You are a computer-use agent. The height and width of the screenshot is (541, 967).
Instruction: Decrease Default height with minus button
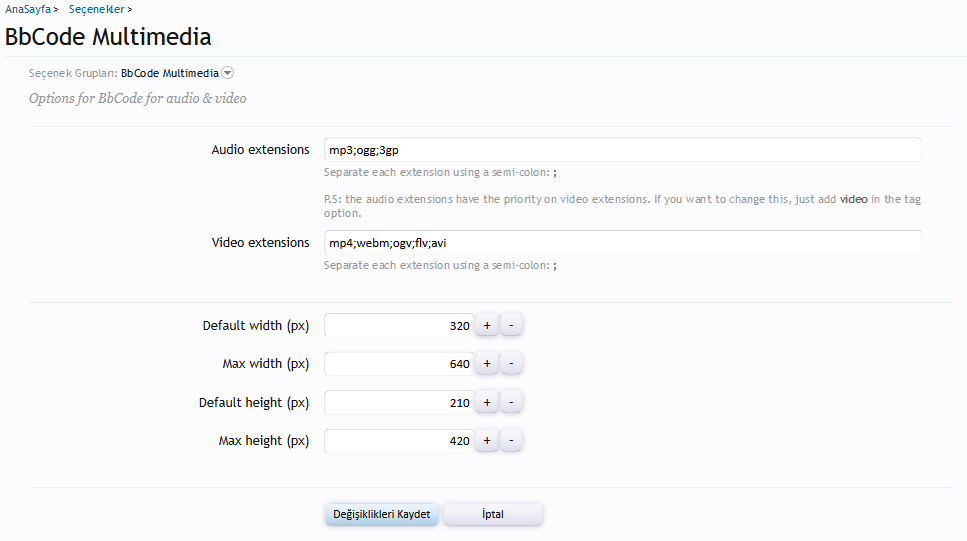(x=511, y=403)
